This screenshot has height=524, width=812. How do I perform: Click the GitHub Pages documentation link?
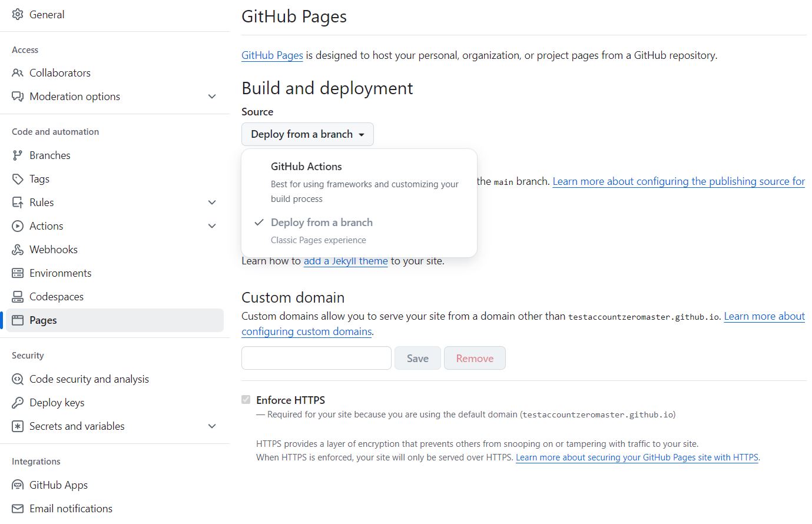[x=272, y=55]
